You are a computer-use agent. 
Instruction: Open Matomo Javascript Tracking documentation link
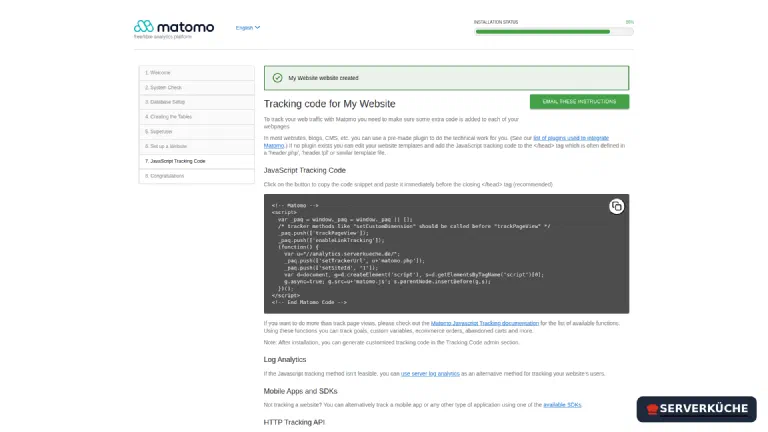(x=485, y=323)
